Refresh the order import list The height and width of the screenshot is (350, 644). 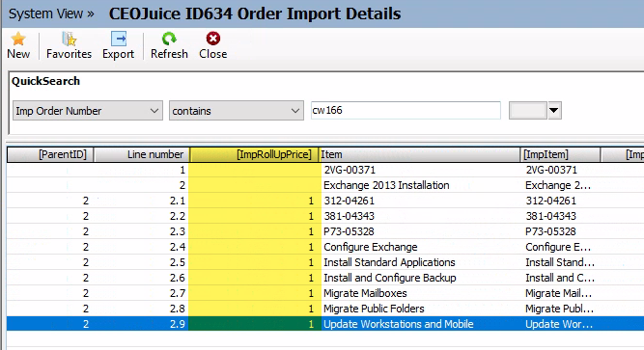tap(169, 45)
